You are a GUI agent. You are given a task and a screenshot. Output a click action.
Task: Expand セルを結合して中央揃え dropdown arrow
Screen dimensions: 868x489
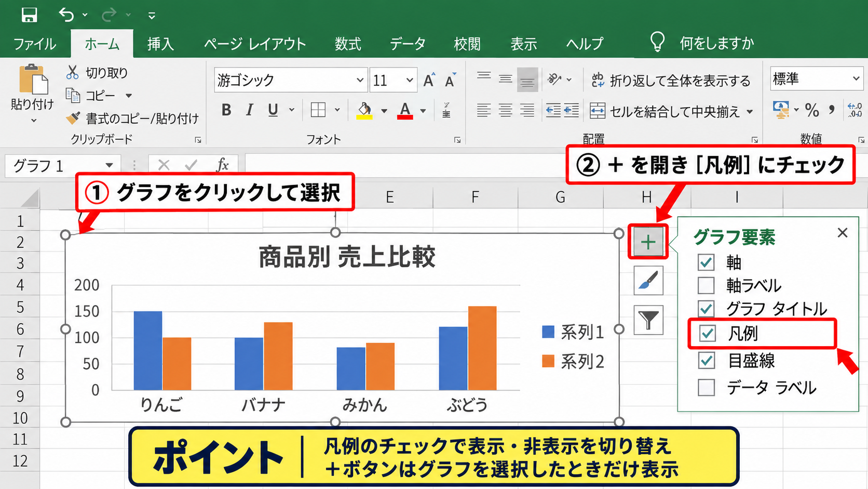pyautogui.click(x=750, y=111)
